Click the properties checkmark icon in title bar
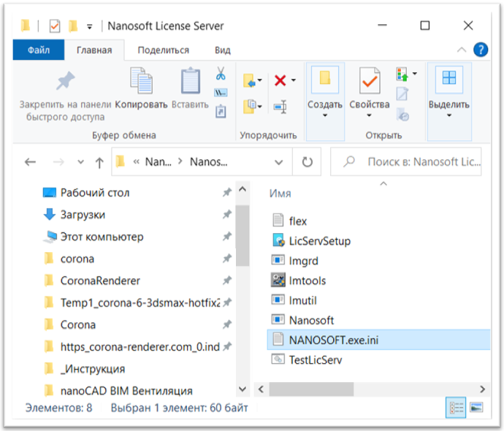Screen dimensions: 504x431 tap(55, 26)
